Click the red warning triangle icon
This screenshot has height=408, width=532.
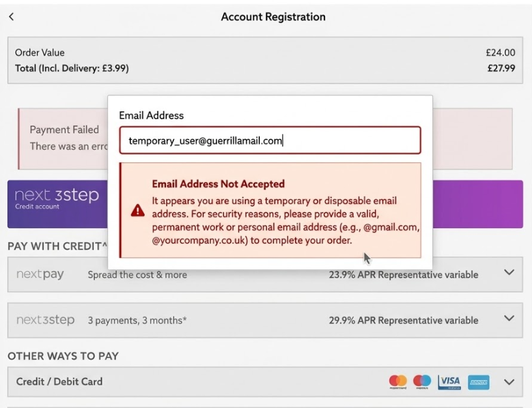pos(137,210)
